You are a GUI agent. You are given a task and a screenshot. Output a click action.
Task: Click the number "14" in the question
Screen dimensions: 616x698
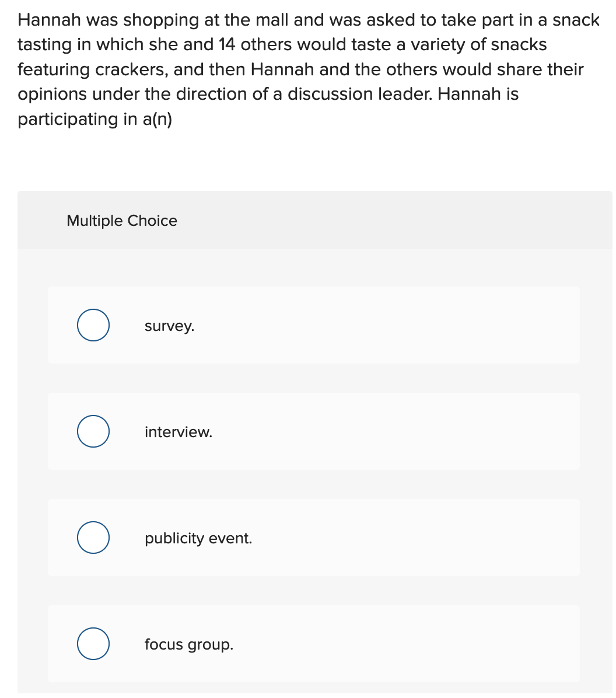tap(227, 44)
